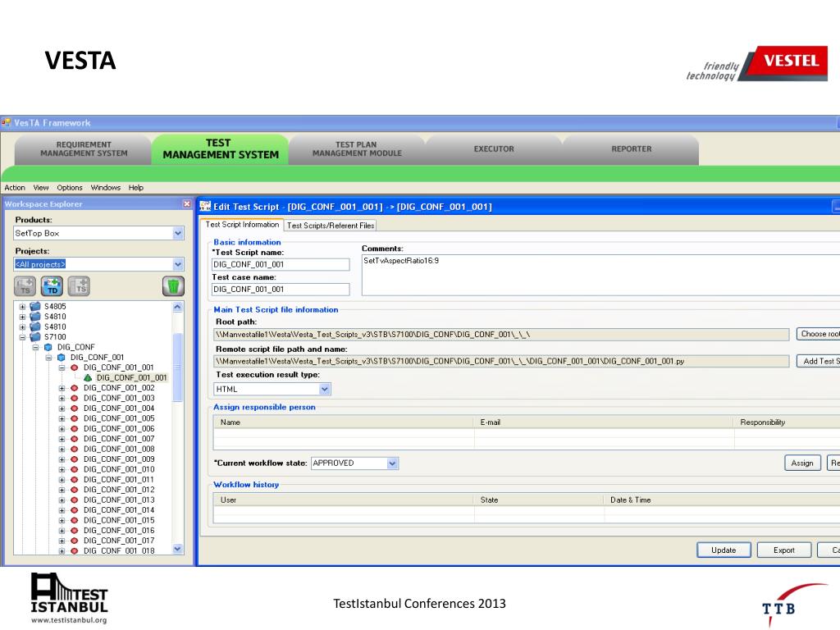The height and width of the screenshot is (630, 840).
Task: Open the Options menu
Action: (70, 188)
